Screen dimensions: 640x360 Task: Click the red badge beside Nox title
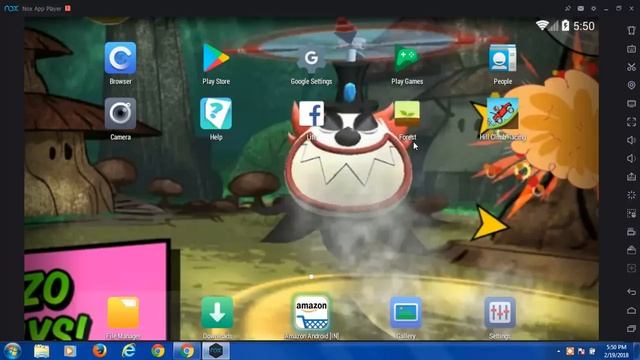coord(68,8)
